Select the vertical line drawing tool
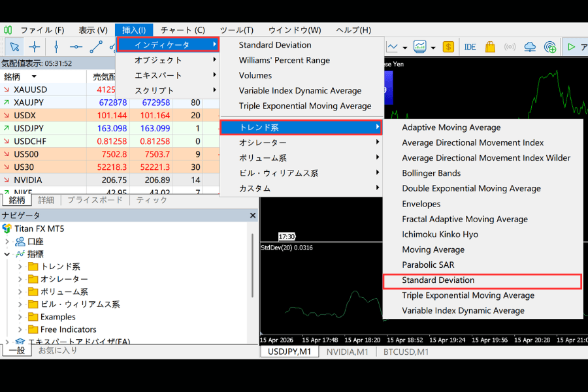588x392 pixels. pyautogui.click(x=56, y=47)
